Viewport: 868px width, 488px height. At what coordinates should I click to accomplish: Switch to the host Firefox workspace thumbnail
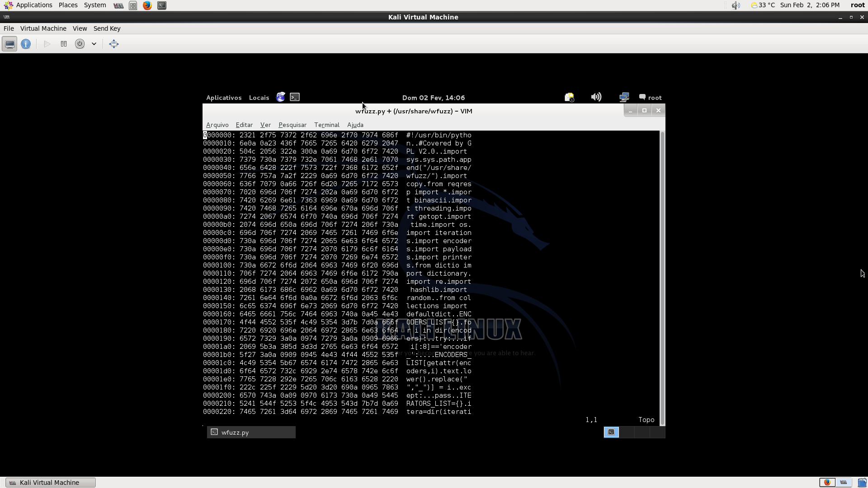[x=827, y=483]
